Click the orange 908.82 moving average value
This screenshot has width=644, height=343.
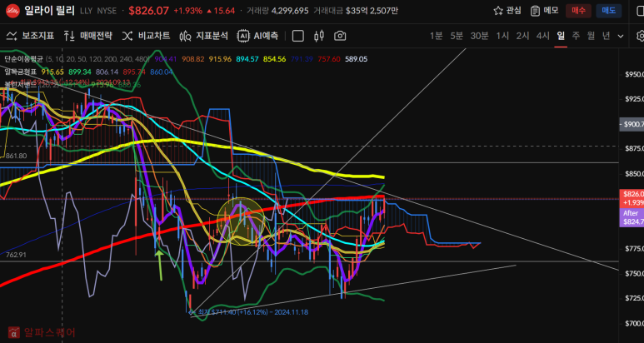click(x=193, y=59)
